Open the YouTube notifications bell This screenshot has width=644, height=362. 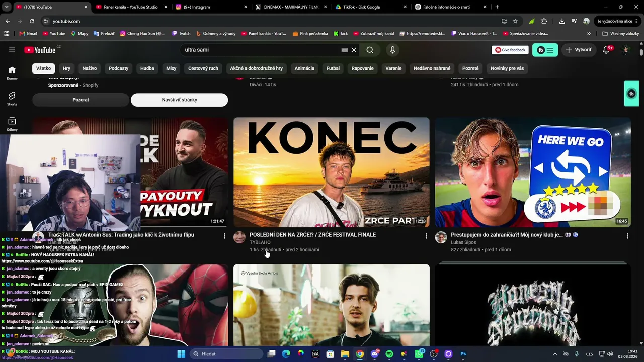607,50
